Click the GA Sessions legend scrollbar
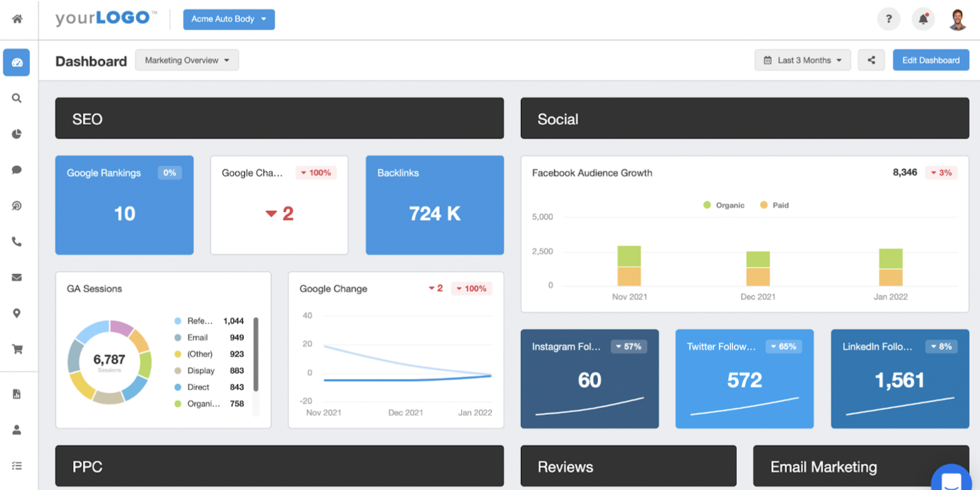 coord(256,355)
